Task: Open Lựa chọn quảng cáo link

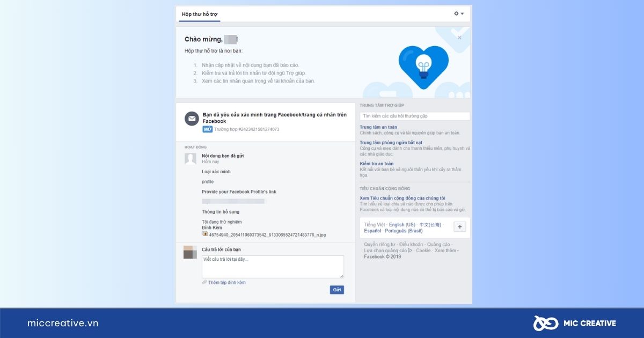Action: pyautogui.click(x=388, y=251)
